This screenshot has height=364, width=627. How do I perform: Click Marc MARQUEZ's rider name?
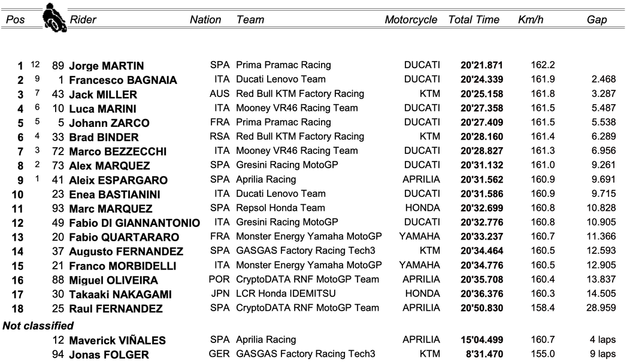(x=111, y=209)
